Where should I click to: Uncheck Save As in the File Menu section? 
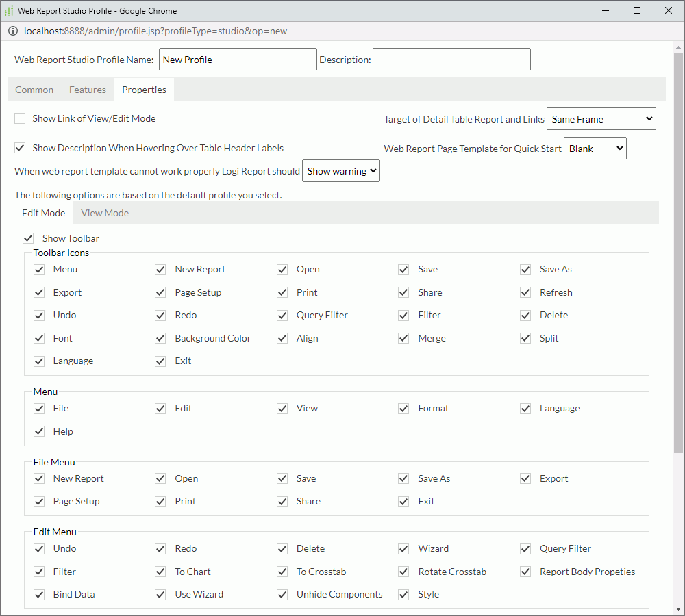pos(403,478)
